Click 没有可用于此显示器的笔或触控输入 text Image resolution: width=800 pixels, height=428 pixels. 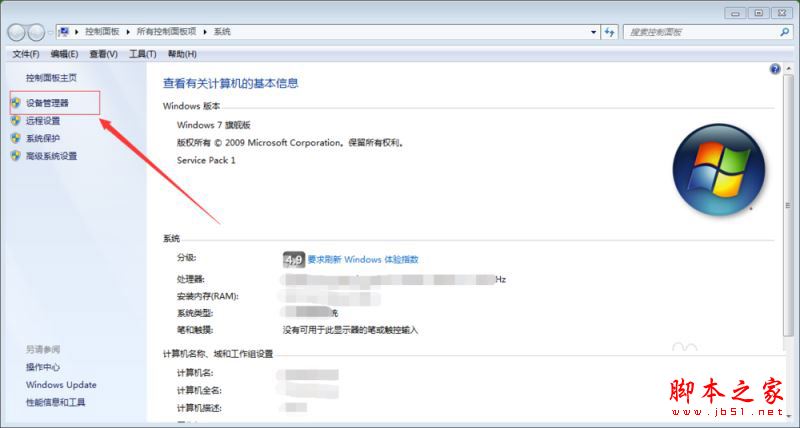(x=351, y=331)
